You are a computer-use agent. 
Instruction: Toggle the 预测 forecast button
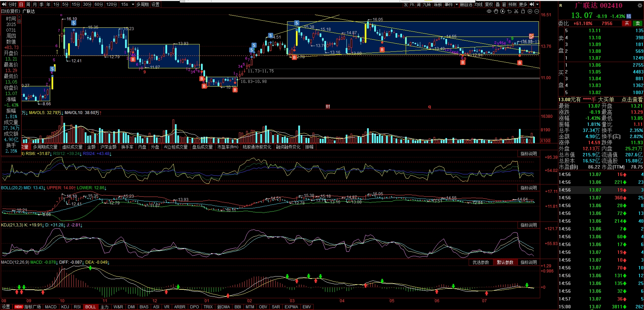(512, 4)
